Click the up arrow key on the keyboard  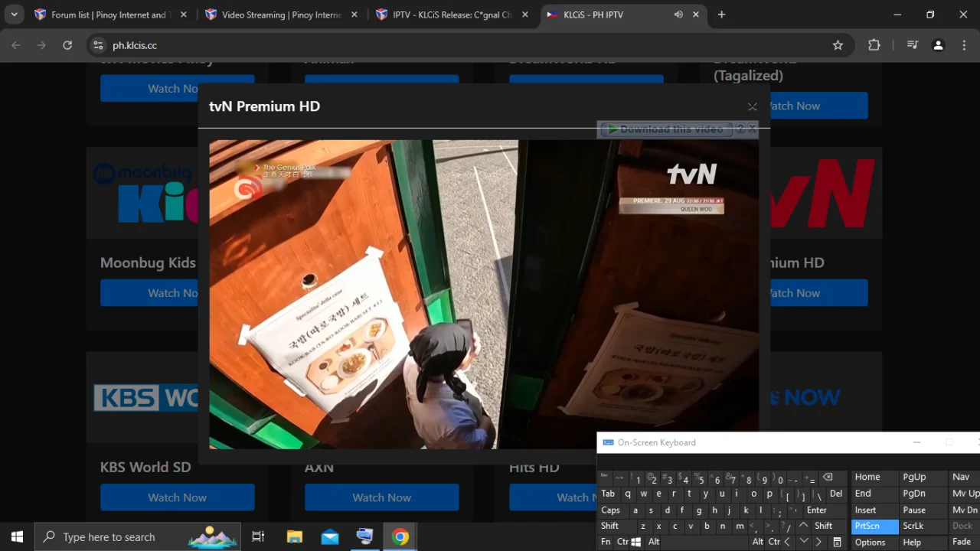(x=803, y=526)
